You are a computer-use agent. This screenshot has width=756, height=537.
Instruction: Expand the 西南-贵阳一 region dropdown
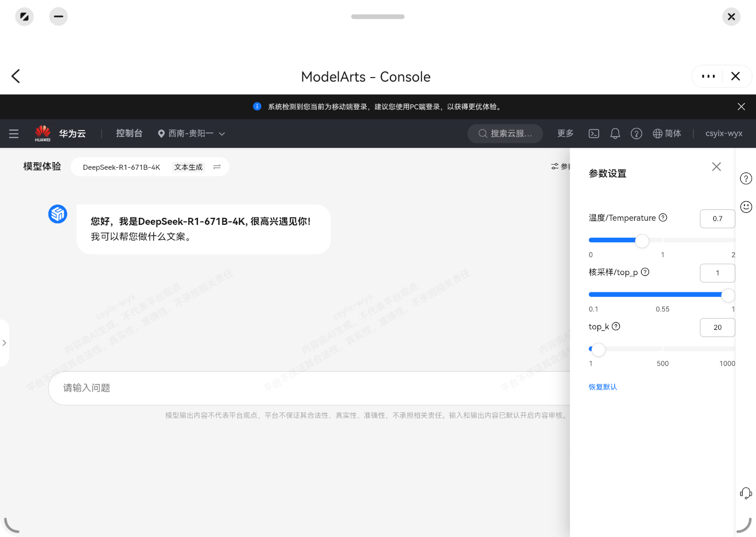click(191, 134)
